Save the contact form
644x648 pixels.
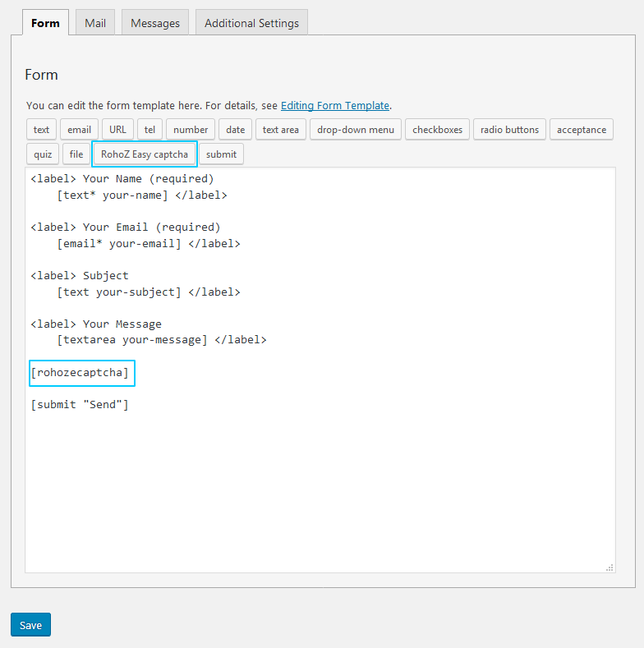click(x=30, y=625)
